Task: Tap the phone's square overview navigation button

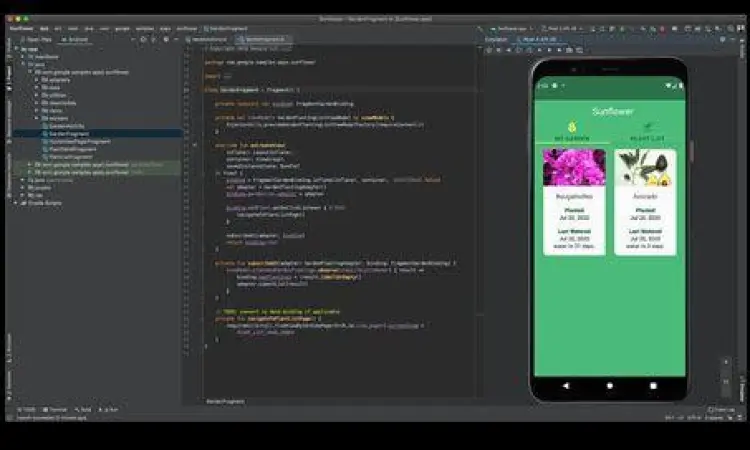Action: click(653, 385)
